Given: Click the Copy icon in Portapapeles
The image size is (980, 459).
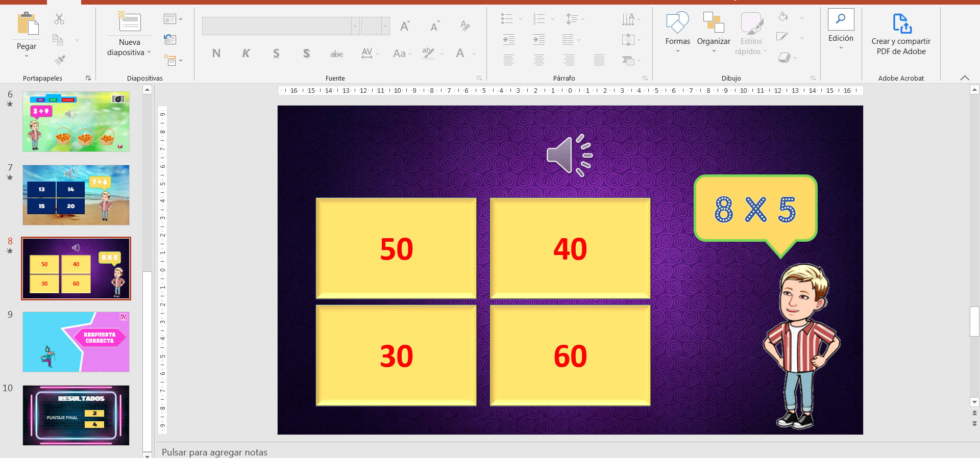Looking at the screenshot, I should (x=58, y=40).
